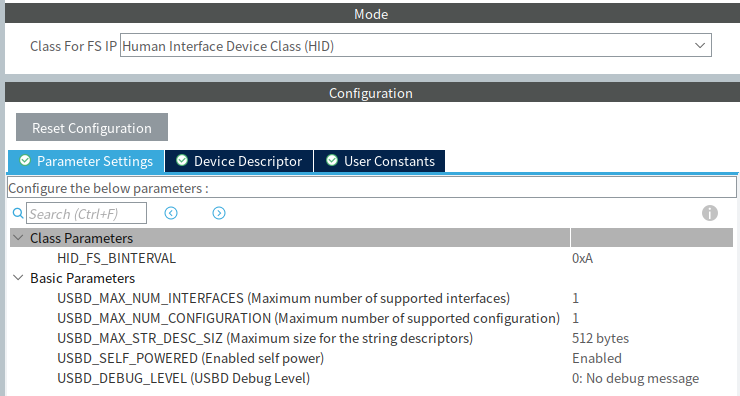Image resolution: width=740 pixels, height=396 pixels.
Task: Select the USBD_DEBUG_LEVEL parameter
Action: (x=183, y=378)
